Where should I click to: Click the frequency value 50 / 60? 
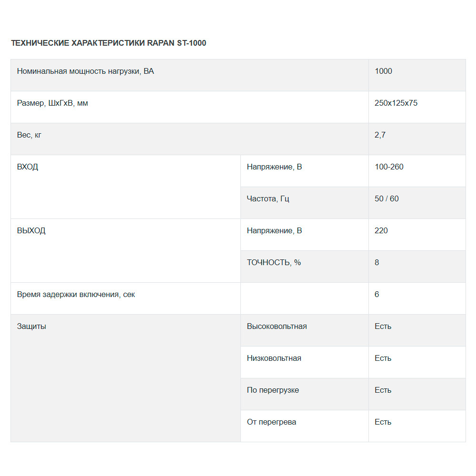[387, 198]
